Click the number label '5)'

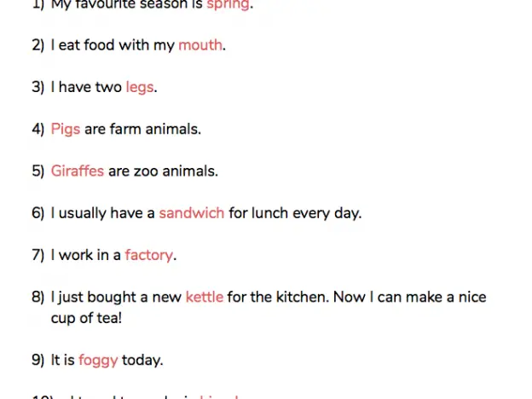coord(38,171)
